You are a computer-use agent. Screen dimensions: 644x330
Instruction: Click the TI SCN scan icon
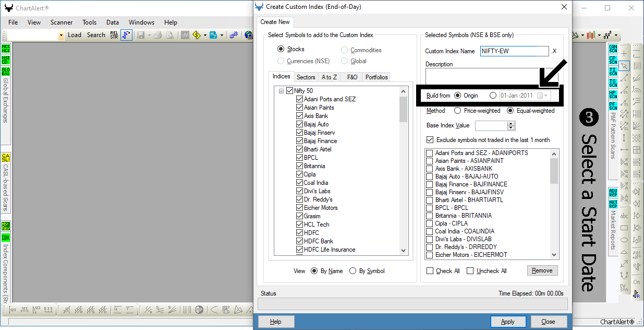click(x=613, y=72)
